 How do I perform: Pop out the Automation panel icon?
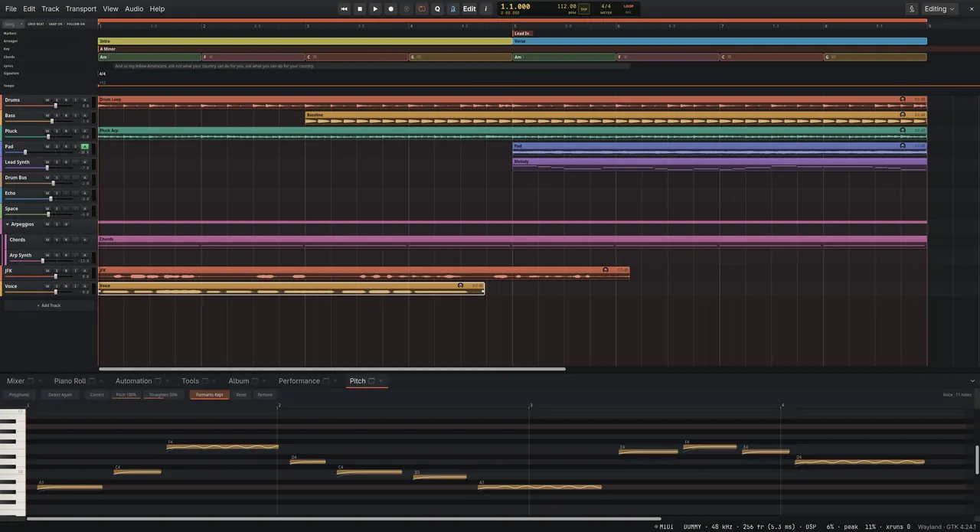tap(158, 381)
